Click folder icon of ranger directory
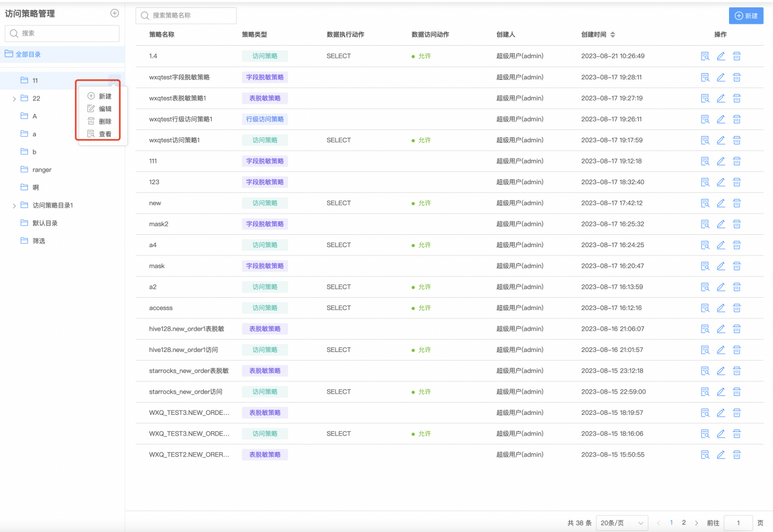Image resolution: width=773 pixels, height=532 pixels. (x=24, y=170)
